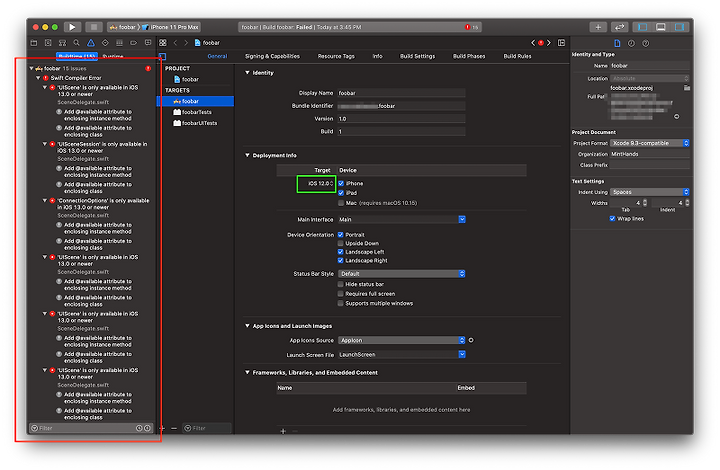Open the Source Control navigator
720x470 pixels.
(x=48, y=43)
